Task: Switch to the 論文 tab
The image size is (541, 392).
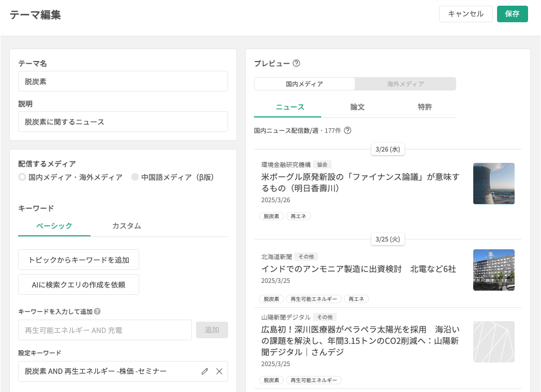Action: 357,108
